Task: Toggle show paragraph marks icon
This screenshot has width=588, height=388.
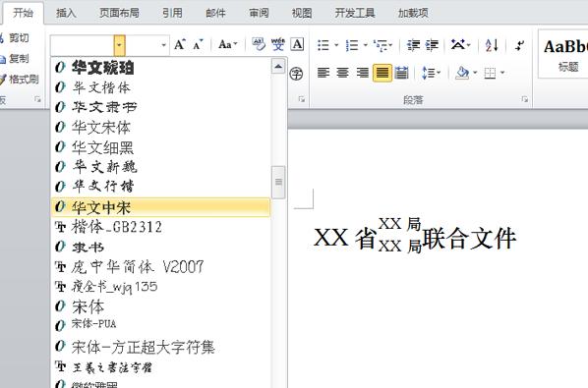Action: (519, 45)
